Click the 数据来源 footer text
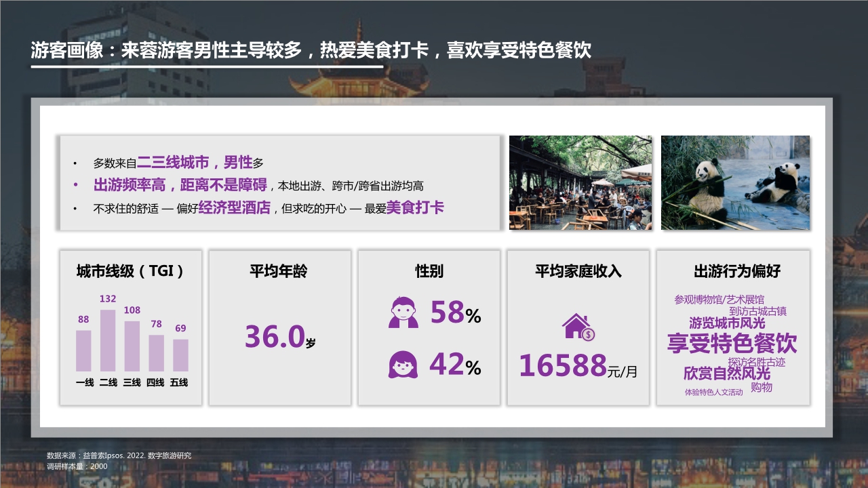The width and height of the screenshot is (868, 488). (119, 455)
